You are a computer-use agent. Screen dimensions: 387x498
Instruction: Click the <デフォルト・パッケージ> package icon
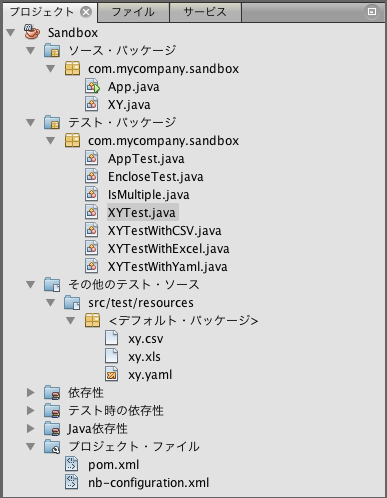click(92, 320)
